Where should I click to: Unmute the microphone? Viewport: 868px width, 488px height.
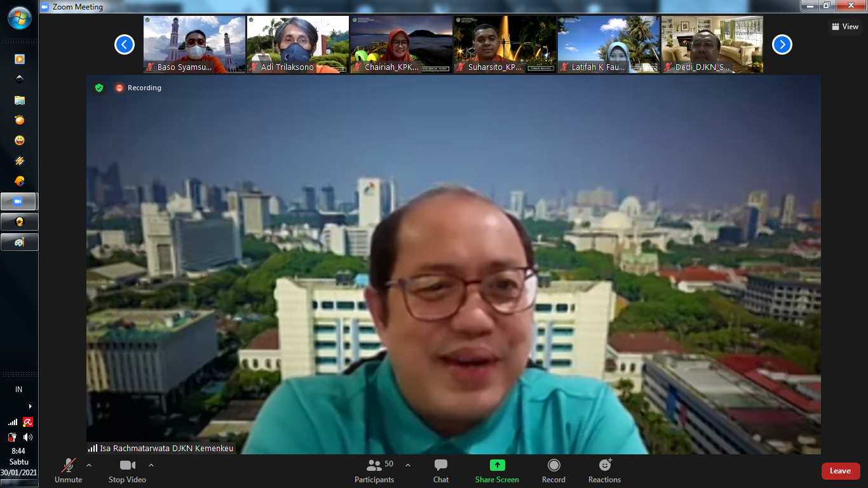pyautogui.click(x=68, y=471)
